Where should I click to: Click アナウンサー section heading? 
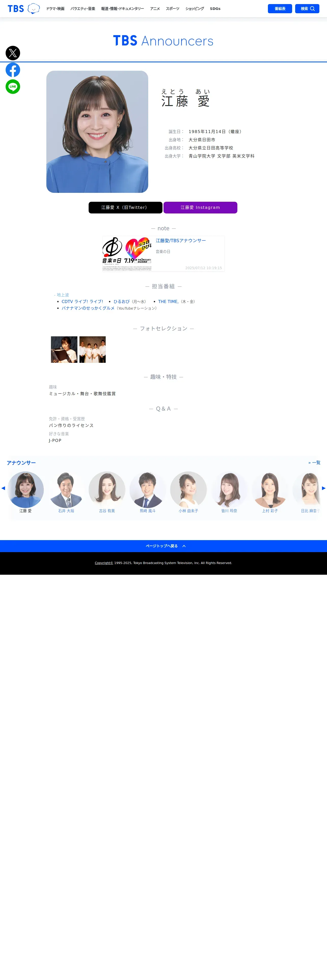[21, 463]
